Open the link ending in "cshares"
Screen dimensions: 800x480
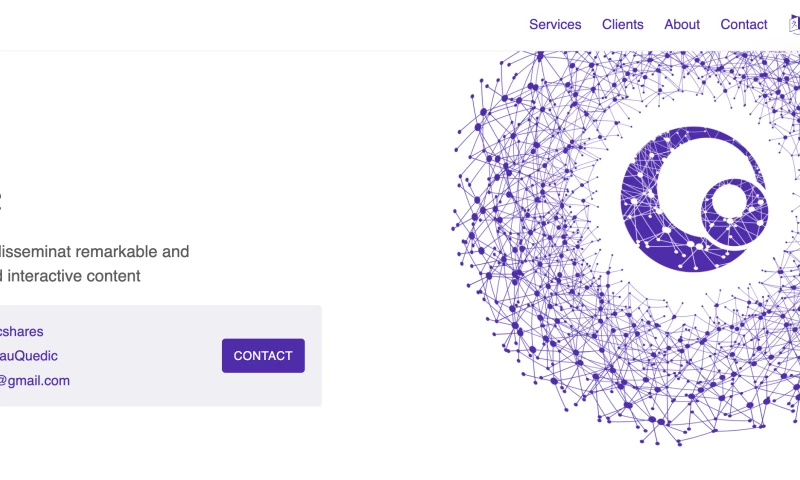pyautogui.click(x=21, y=331)
